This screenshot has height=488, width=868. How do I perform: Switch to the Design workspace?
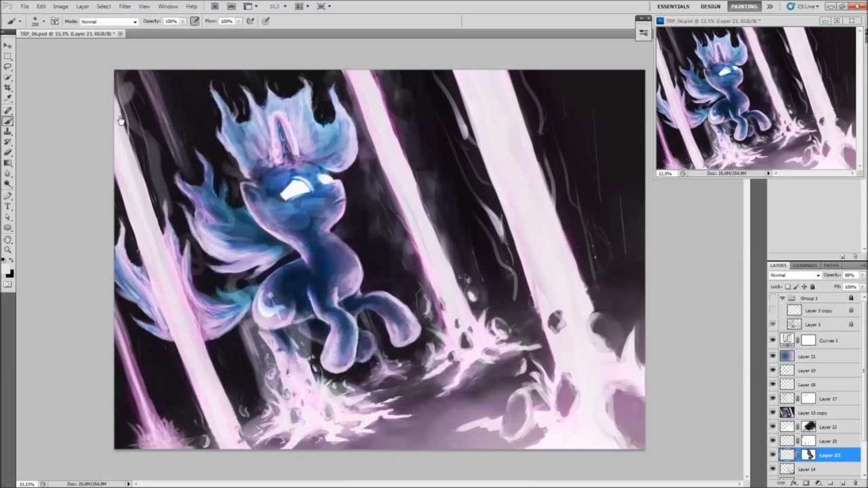[x=710, y=6]
